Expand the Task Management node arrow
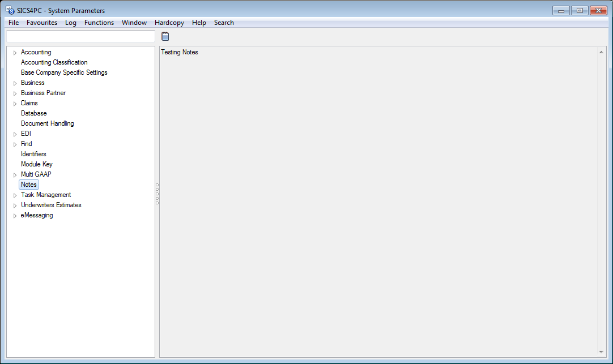This screenshot has height=364, width=613. coord(15,195)
